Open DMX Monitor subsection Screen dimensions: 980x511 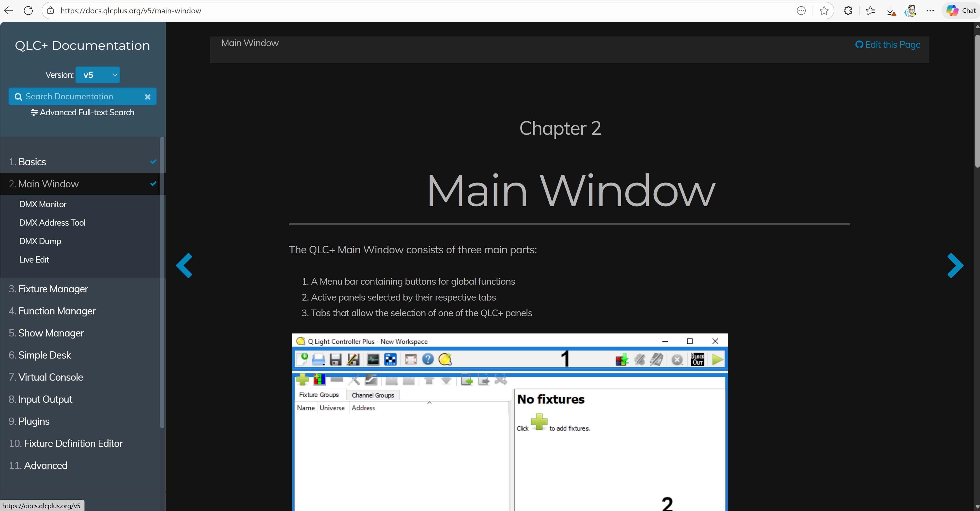[x=43, y=204]
